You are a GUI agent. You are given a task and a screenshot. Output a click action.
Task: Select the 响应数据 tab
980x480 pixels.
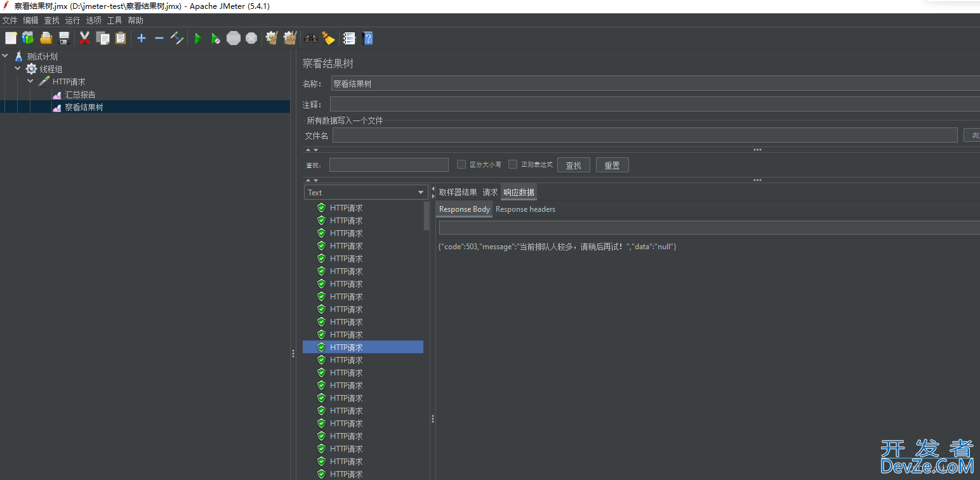(519, 192)
